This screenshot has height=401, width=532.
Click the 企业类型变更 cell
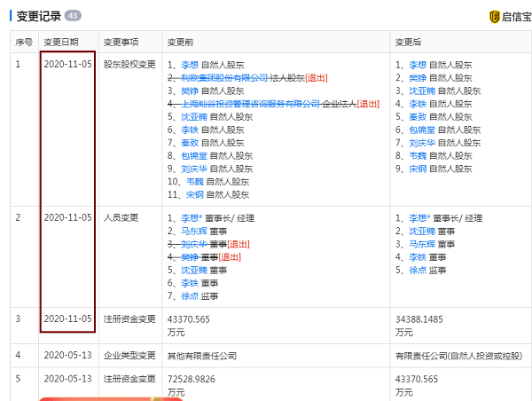pos(129,356)
